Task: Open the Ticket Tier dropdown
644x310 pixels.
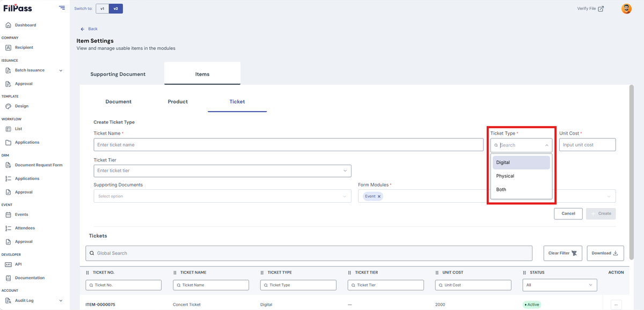Action: coord(223,171)
